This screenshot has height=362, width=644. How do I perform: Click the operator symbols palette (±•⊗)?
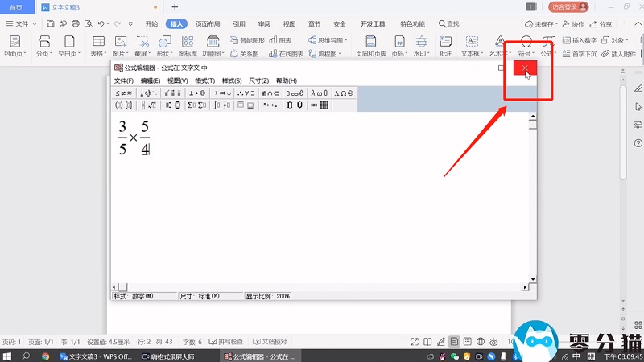click(x=196, y=93)
